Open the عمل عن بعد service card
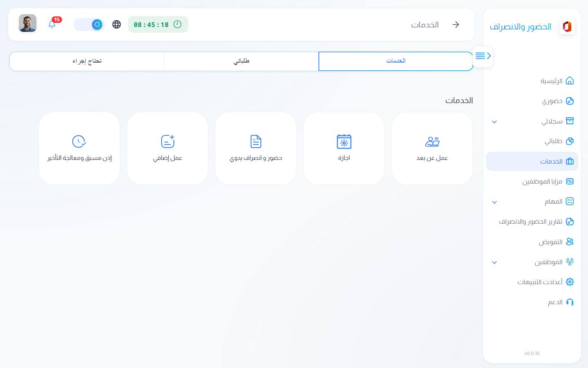 [x=432, y=148]
